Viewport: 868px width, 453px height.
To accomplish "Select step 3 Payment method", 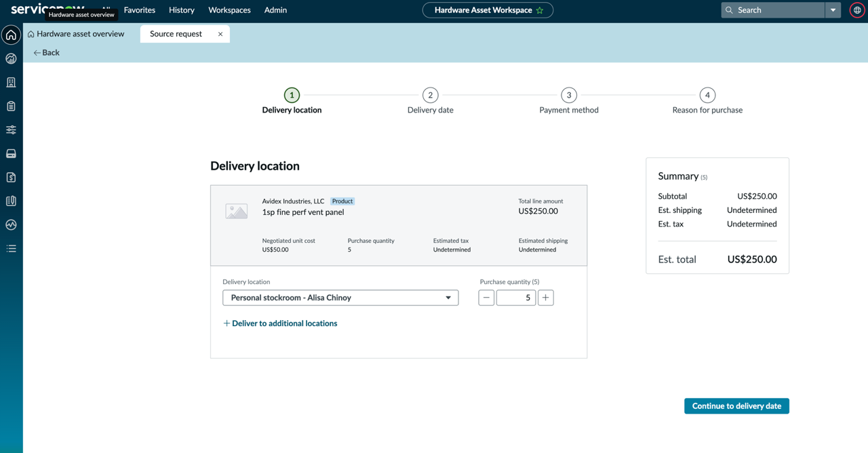I will [x=569, y=101].
